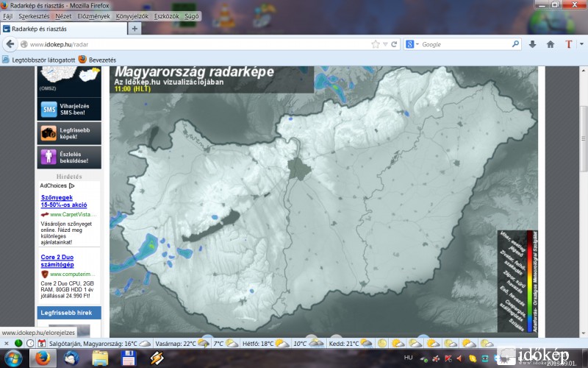Open the bookmarks dropdown arrow beside the star
The image size is (588, 368).
(385, 44)
